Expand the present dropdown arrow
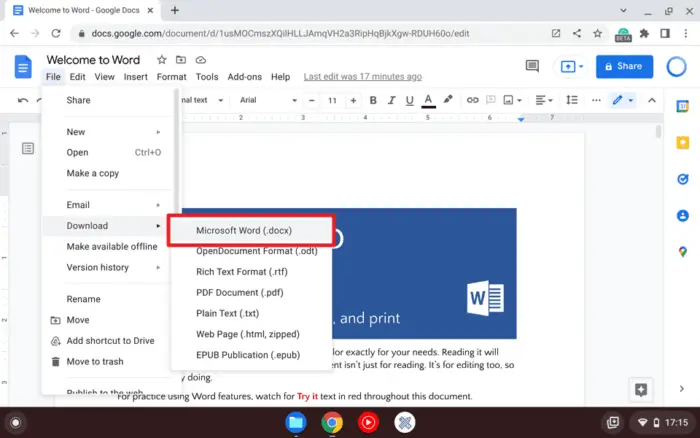Image resolution: width=700 pixels, height=438 pixels. (581, 67)
